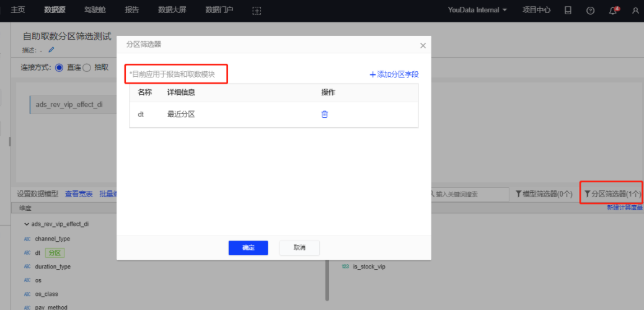Open the notification bell
Viewport: 644px width, 310px height.
pos(613,11)
